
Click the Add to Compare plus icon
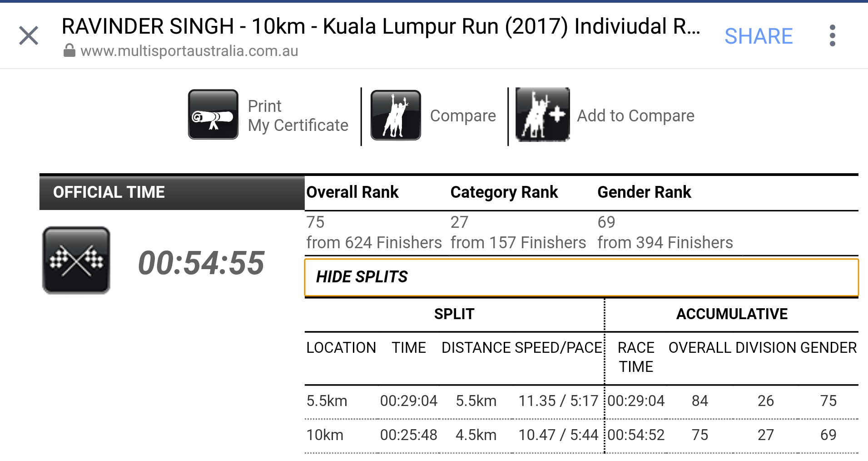pyautogui.click(x=542, y=115)
